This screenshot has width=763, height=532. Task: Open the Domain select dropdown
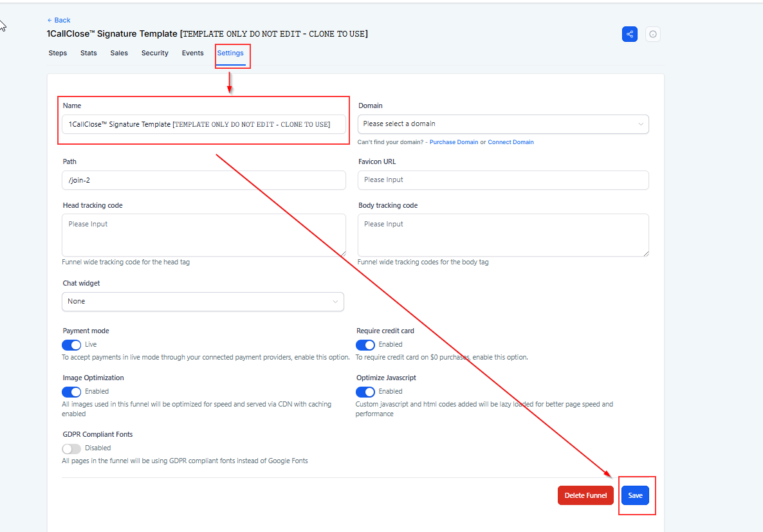pyautogui.click(x=502, y=124)
